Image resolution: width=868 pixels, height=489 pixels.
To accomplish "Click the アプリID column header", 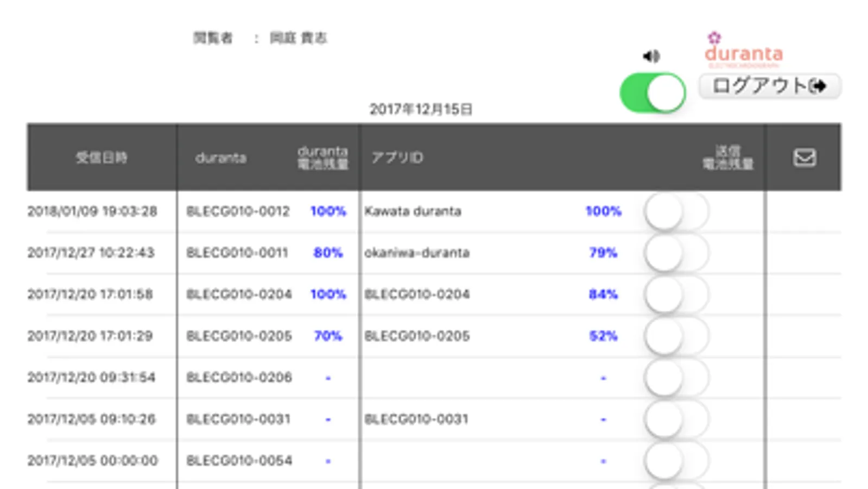I will pos(397,158).
